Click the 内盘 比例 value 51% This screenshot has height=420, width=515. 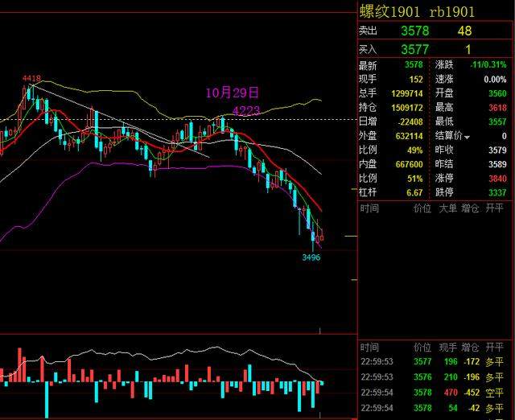pos(415,179)
